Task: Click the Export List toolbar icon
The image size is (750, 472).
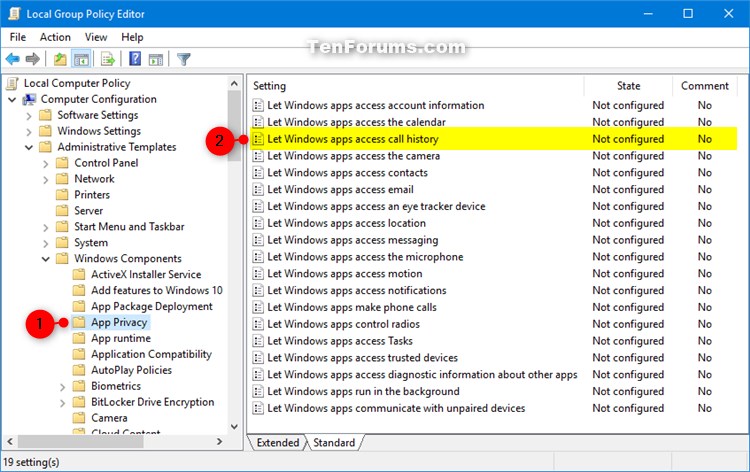Action: pos(108,59)
